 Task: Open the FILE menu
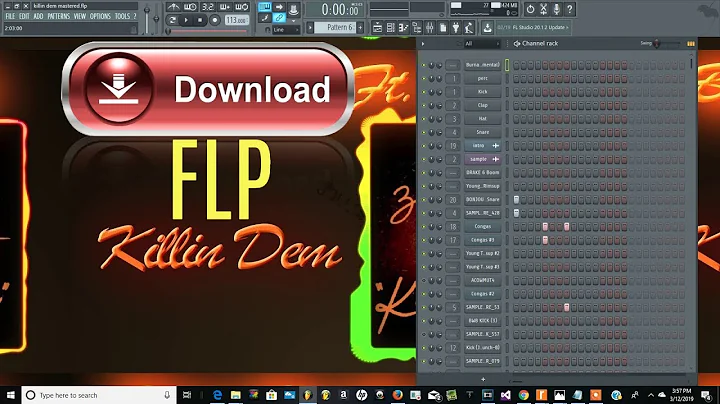[x=10, y=16]
